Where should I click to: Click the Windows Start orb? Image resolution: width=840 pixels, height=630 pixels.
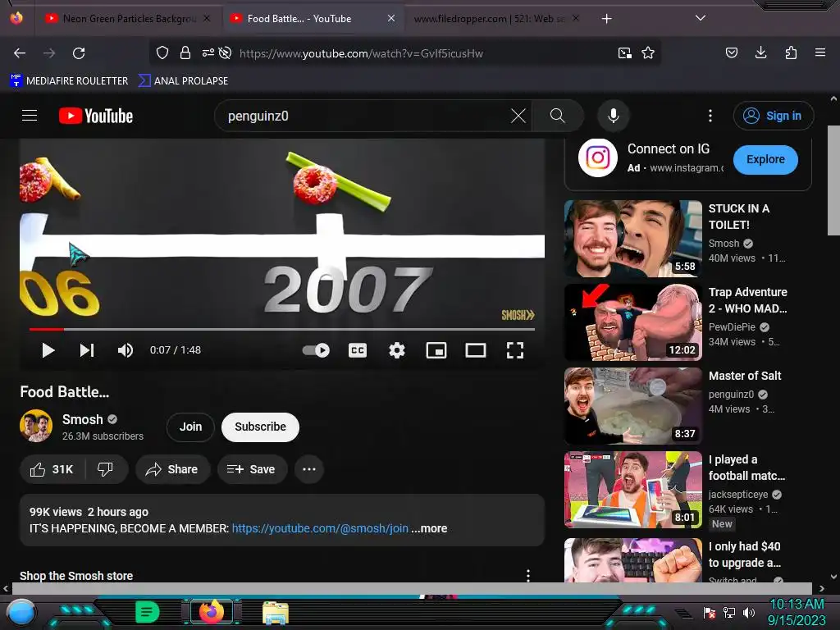tap(21, 612)
